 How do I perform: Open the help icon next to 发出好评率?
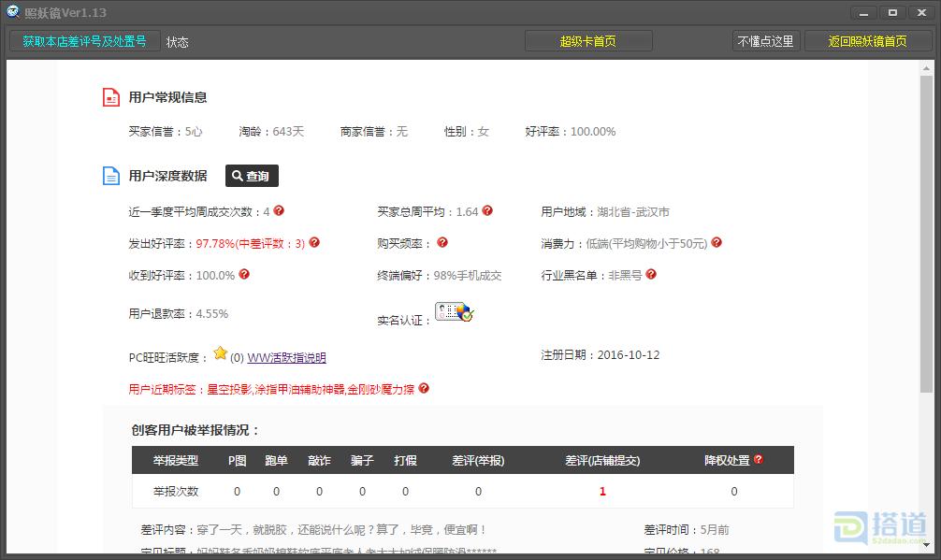314,243
